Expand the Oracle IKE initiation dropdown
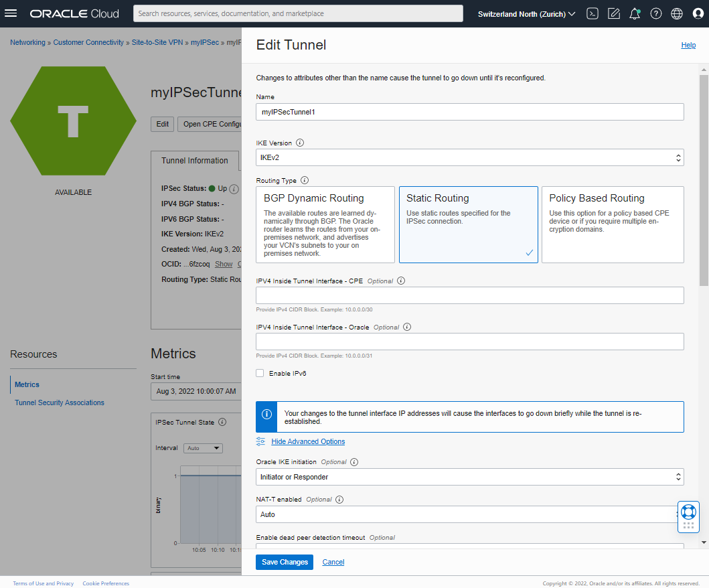This screenshot has width=709, height=588. [469, 477]
